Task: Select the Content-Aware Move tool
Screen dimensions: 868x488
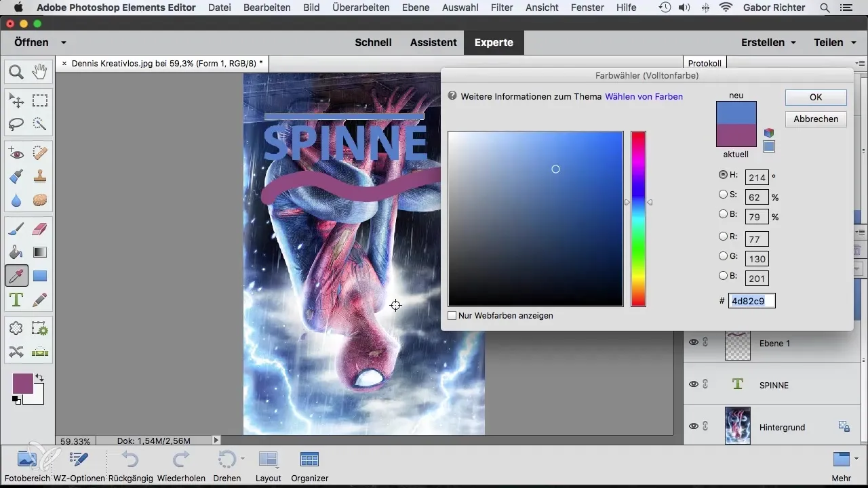Action: point(16,352)
